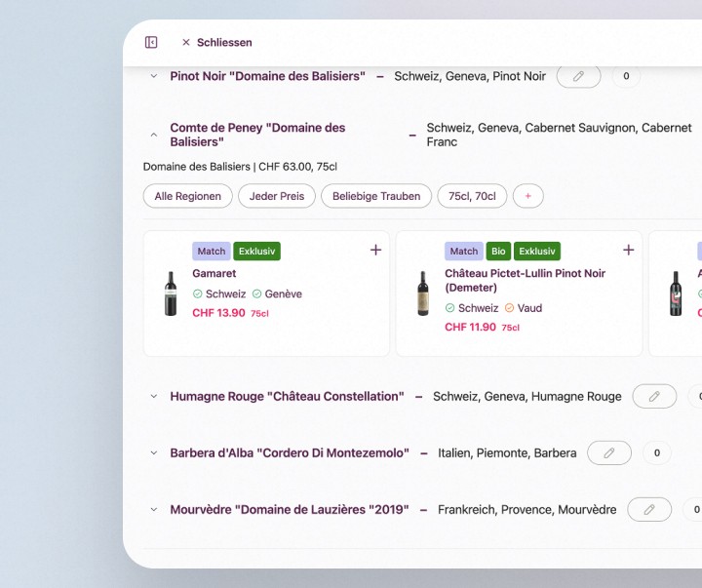
Task: Open the 75cl, 70cl size filter
Action: pyautogui.click(x=472, y=196)
